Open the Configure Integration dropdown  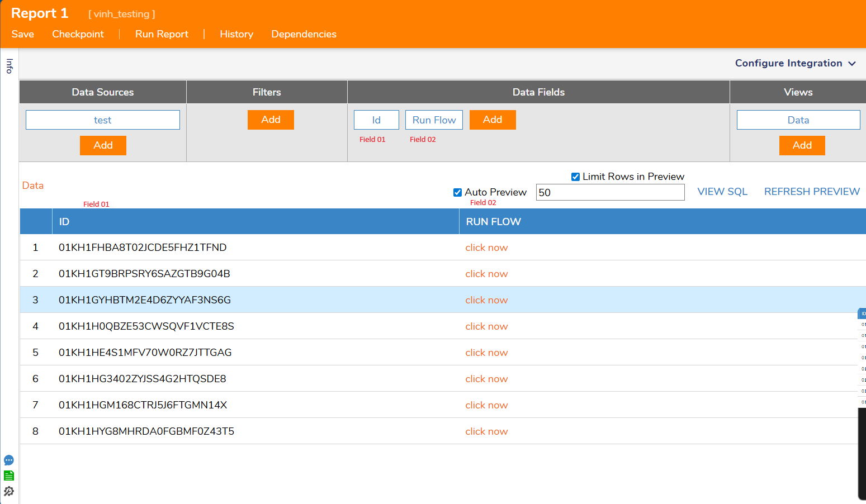(788, 63)
